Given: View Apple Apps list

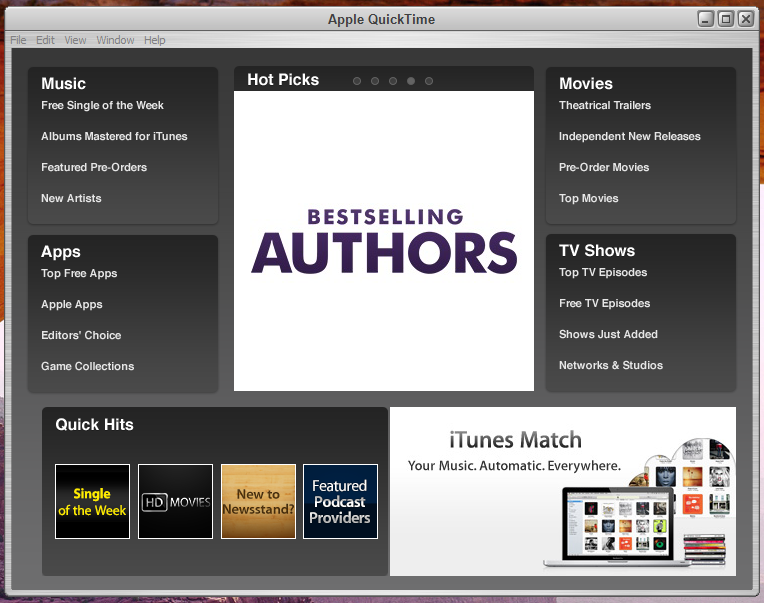Looking at the screenshot, I should tap(72, 304).
